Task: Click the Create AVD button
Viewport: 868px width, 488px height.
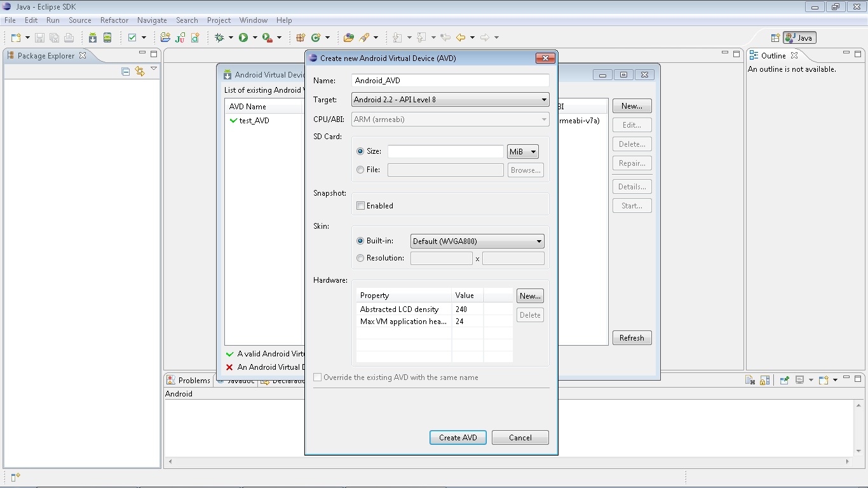Action: coord(458,437)
